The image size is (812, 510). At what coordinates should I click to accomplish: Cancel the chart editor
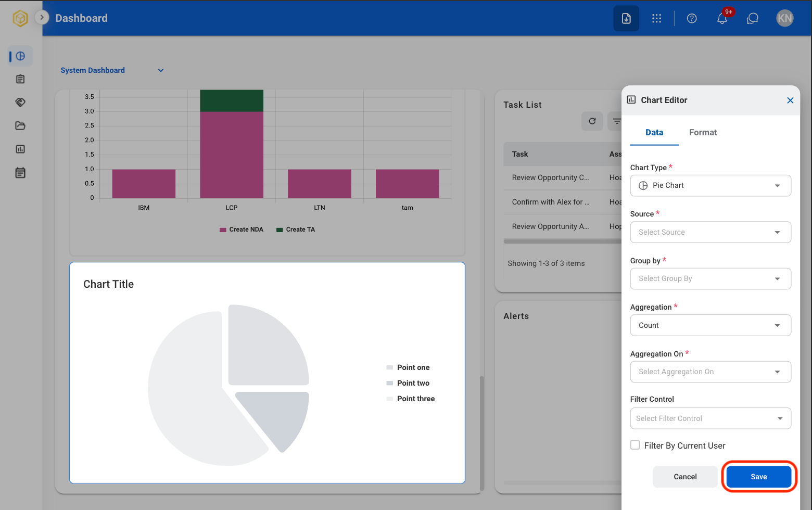[685, 477]
